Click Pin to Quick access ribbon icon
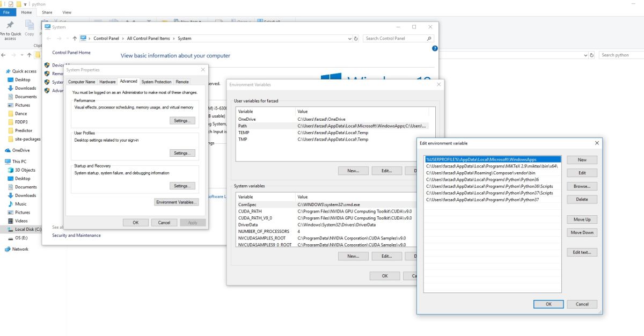The height and width of the screenshot is (336, 644). (10, 25)
